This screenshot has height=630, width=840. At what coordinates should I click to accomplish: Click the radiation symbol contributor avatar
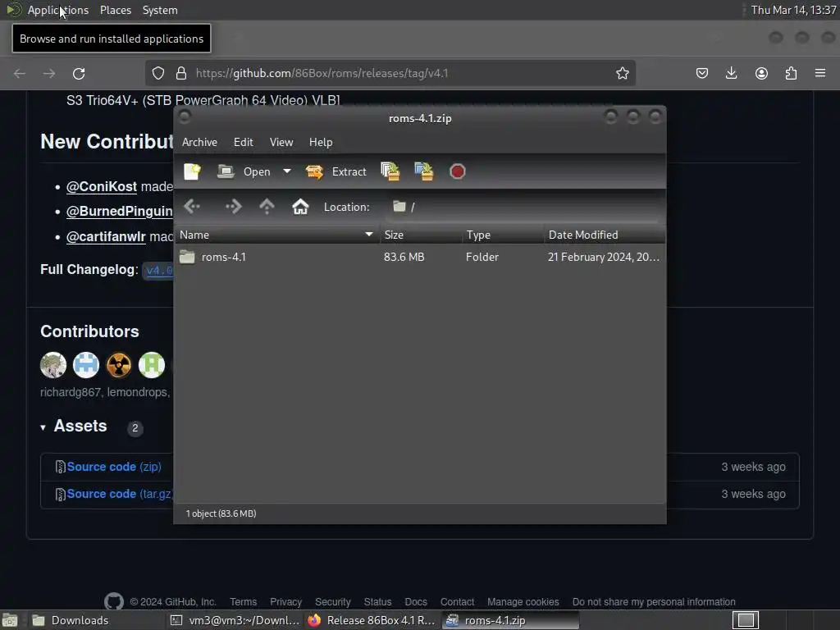pos(118,365)
